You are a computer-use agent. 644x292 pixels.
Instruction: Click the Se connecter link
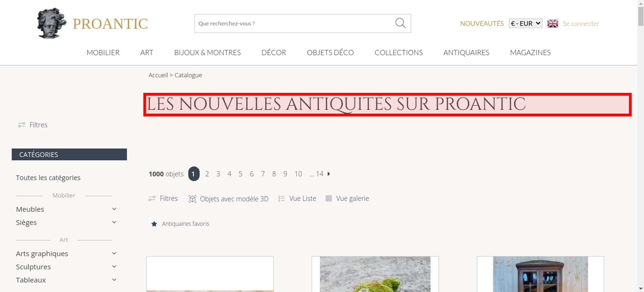point(581,23)
